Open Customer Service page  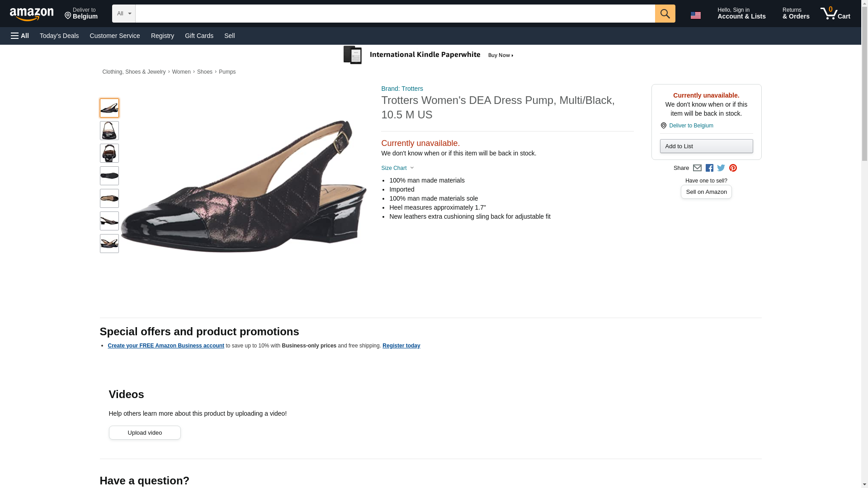click(115, 36)
